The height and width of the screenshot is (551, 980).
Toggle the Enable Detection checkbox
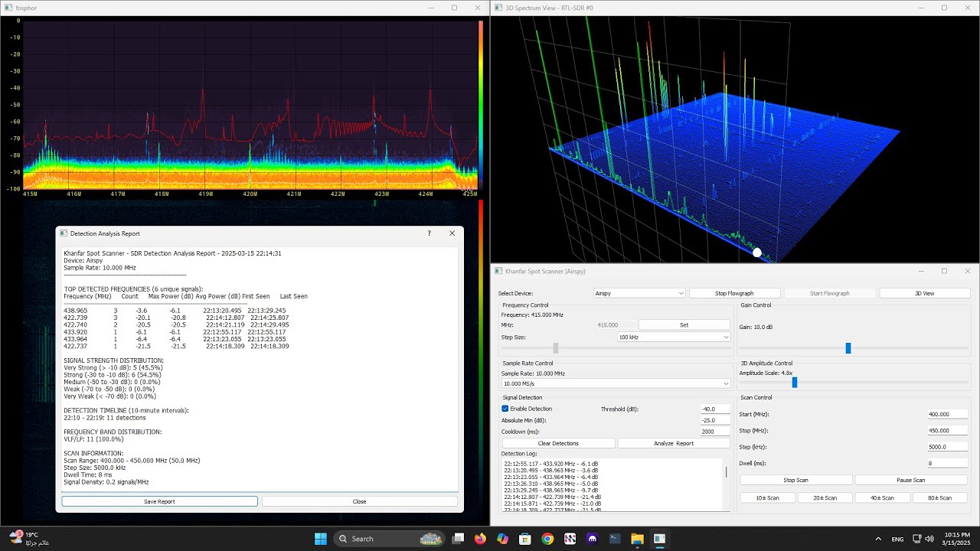[505, 409]
